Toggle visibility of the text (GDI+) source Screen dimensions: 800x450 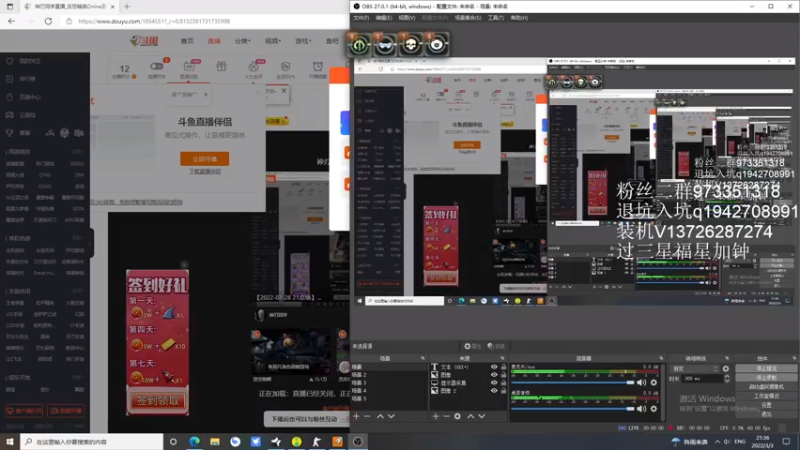point(494,367)
